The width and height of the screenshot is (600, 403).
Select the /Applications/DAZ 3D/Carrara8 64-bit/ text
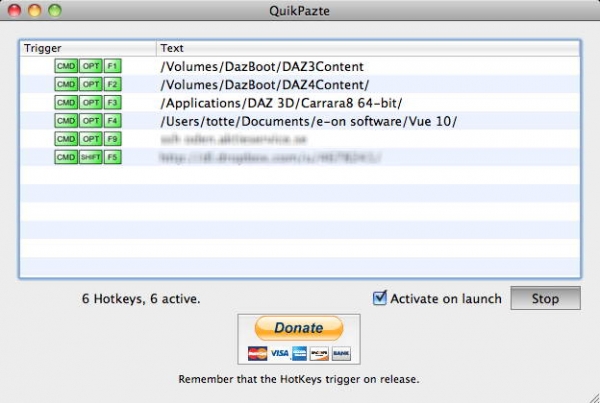pyautogui.click(x=281, y=103)
